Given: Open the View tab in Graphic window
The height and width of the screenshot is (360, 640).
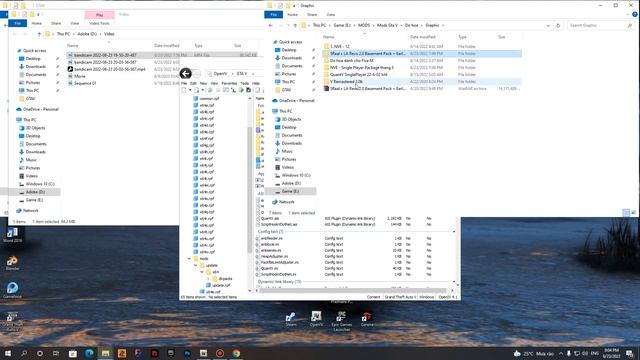Looking at the screenshot, I should click(331, 15).
